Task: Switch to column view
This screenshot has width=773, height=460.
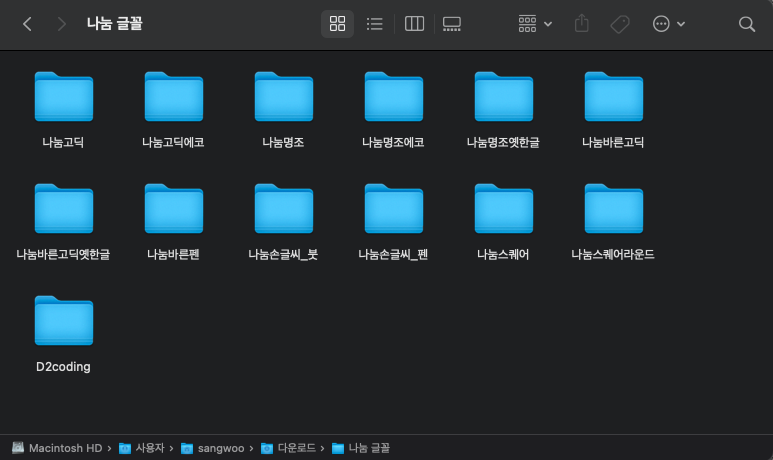Action: (414, 24)
